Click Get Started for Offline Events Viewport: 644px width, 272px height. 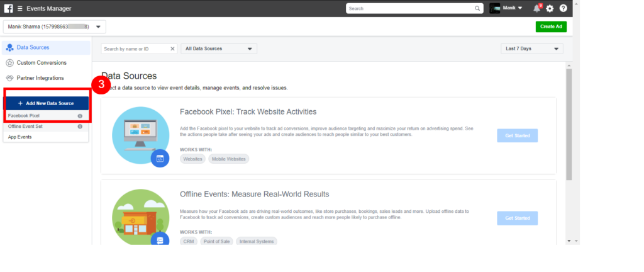pos(517,218)
